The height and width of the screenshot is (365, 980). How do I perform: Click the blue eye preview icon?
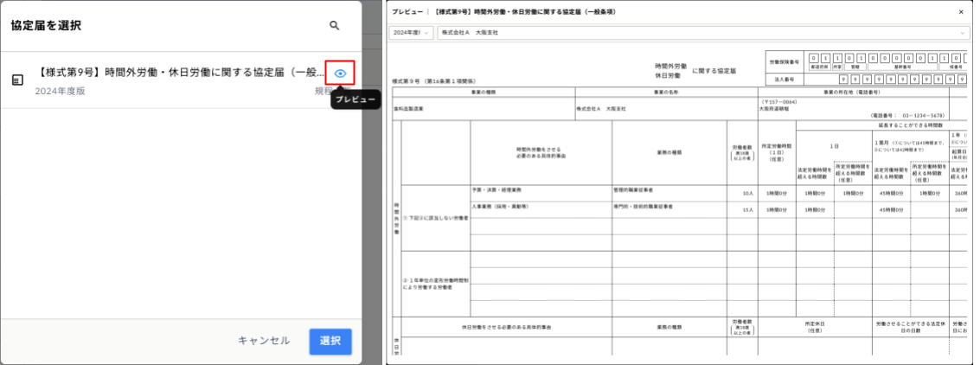340,74
